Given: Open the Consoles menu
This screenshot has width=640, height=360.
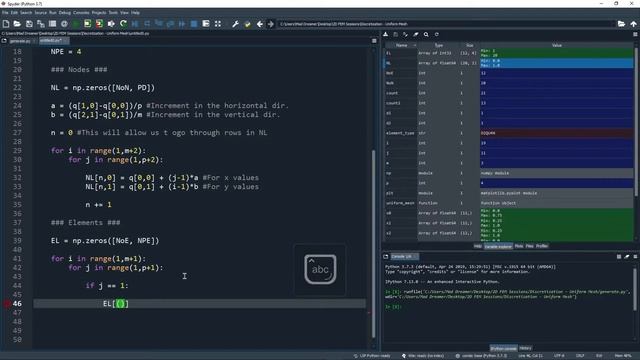Looking at the screenshot, I should point(81,13).
